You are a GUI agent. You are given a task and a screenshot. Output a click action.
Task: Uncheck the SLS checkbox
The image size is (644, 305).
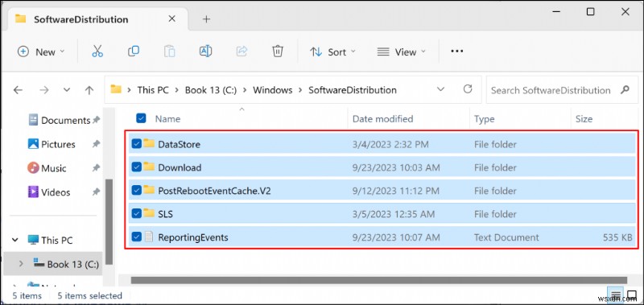point(136,213)
